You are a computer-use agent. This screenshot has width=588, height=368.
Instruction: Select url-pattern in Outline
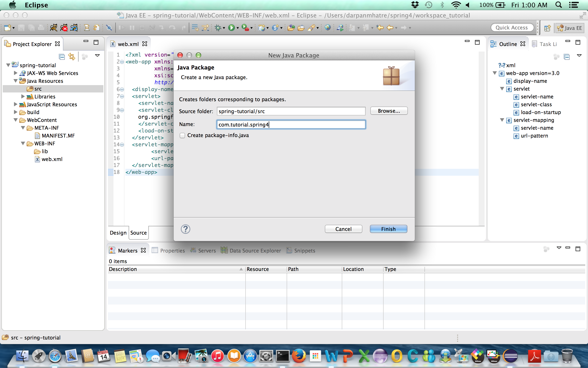click(x=531, y=135)
